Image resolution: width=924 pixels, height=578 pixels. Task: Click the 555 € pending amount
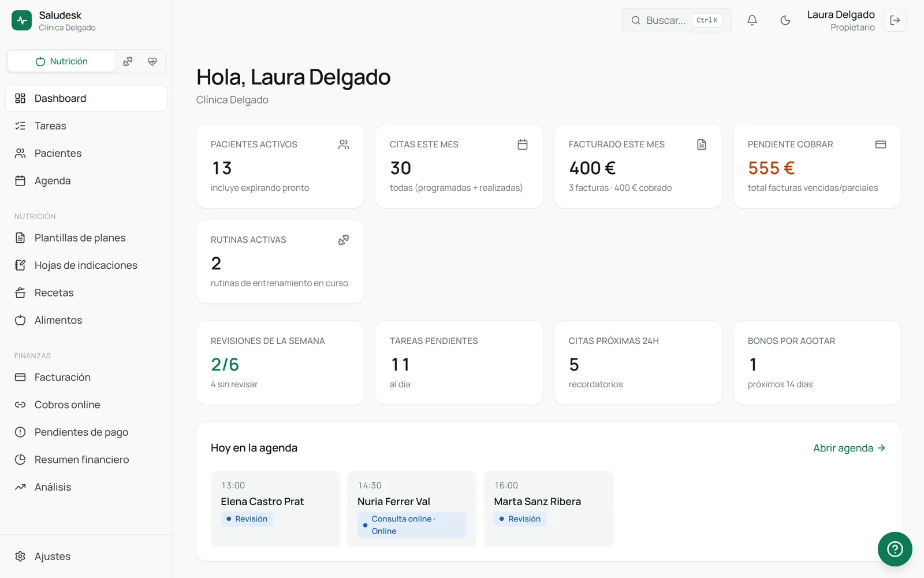click(x=771, y=168)
